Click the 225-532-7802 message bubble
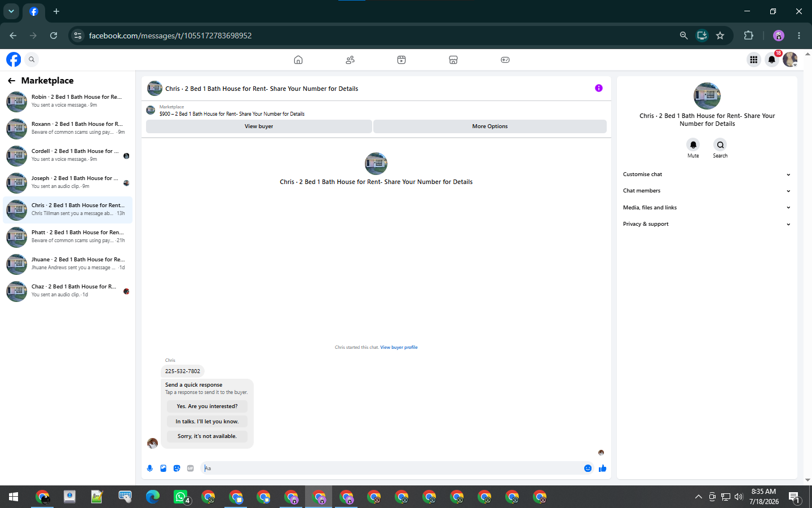The height and width of the screenshot is (508, 812). tap(182, 371)
